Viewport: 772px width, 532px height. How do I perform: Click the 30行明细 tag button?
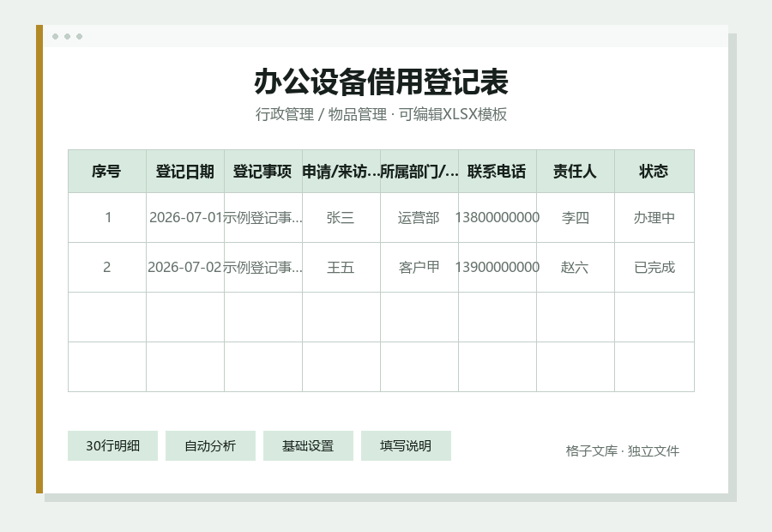[112, 446]
